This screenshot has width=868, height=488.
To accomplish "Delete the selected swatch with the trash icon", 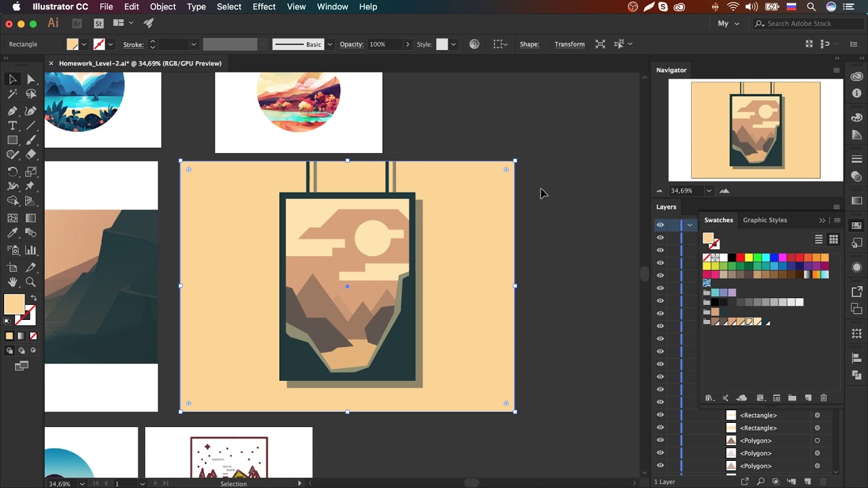I will pyautogui.click(x=824, y=398).
